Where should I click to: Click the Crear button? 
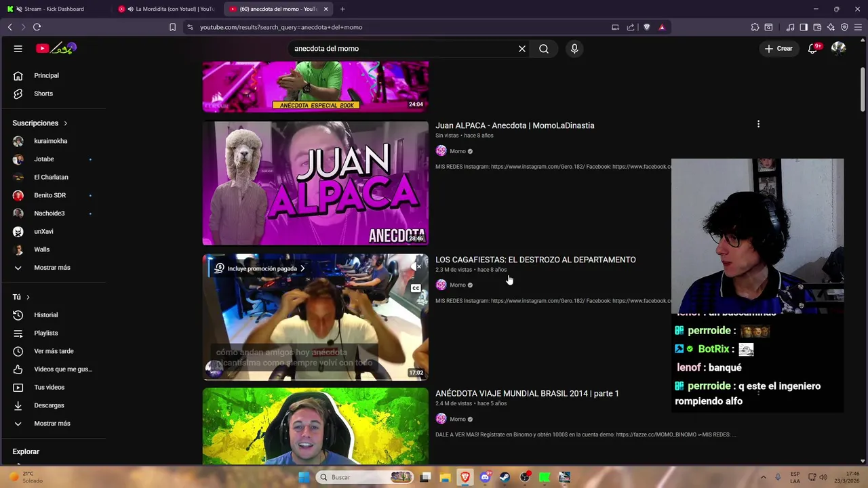778,49
